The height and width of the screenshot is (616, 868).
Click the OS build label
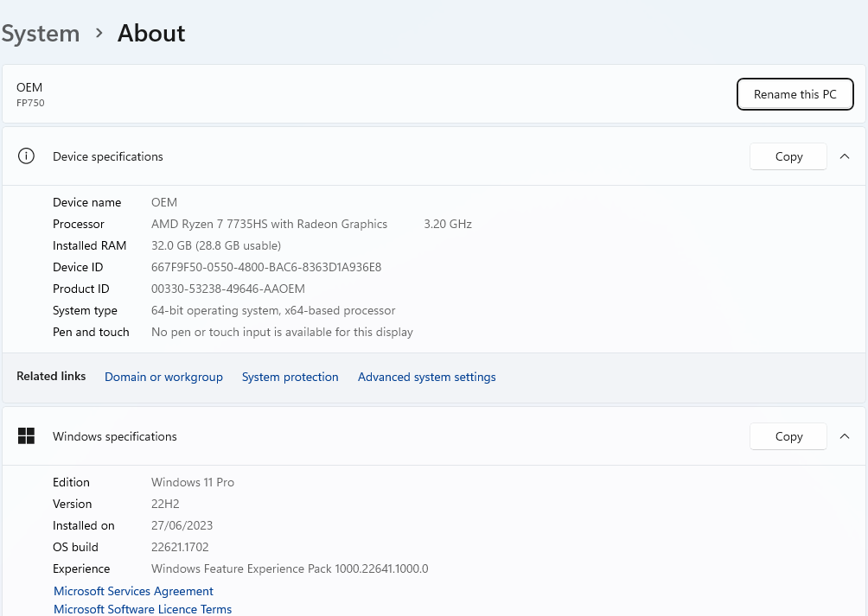pyautogui.click(x=75, y=547)
